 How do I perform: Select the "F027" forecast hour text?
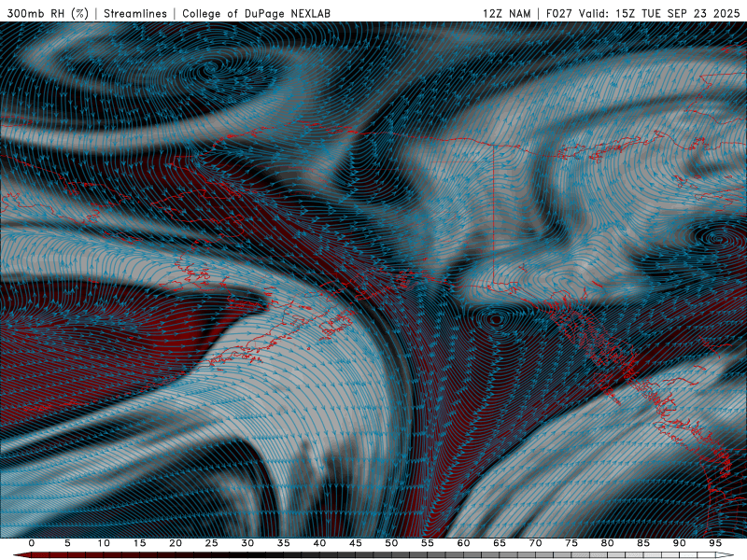coord(559,13)
